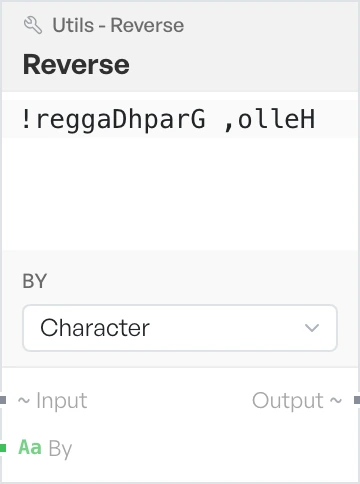The height and width of the screenshot is (484, 360).
Task: Click the wrench icon beside Utils - Reverse
Action: click(x=33, y=25)
